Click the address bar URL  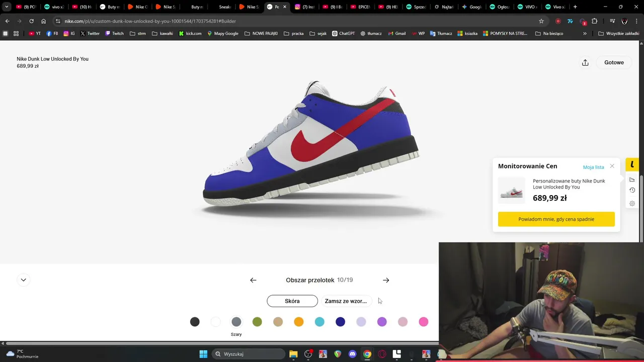click(150, 21)
